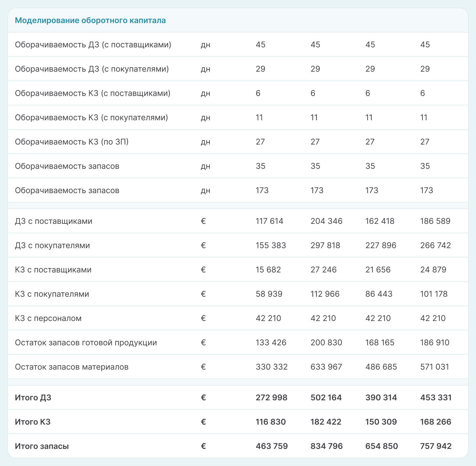Select the cell showing 112 966

point(325,294)
